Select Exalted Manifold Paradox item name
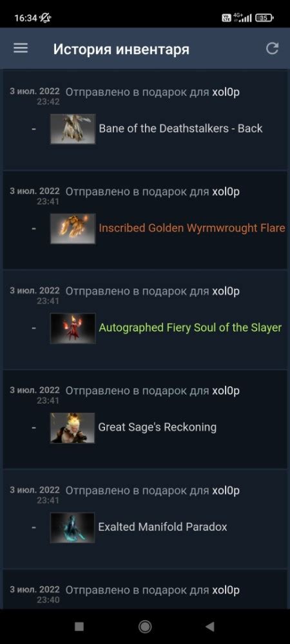This screenshot has height=644, width=290. click(162, 527)
